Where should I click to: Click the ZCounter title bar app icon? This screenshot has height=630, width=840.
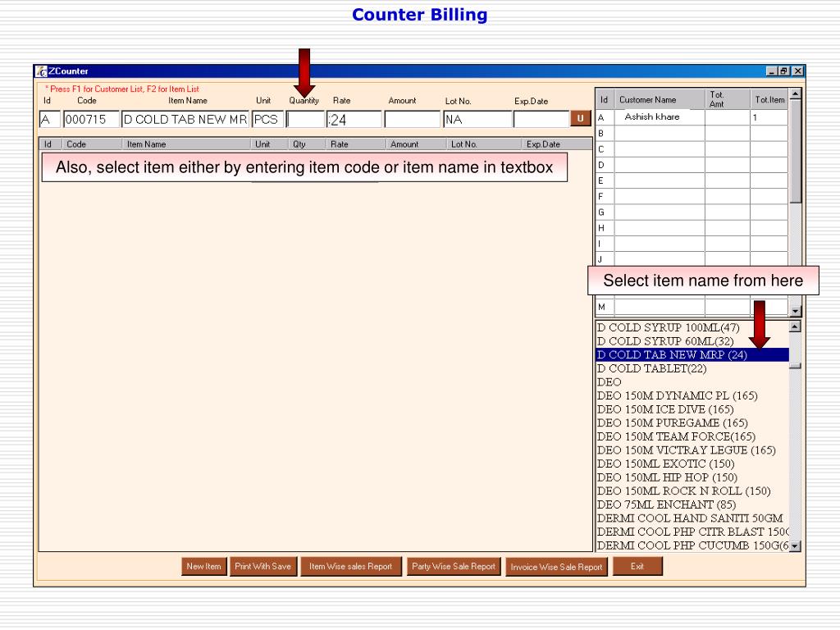pyautogui.click(x=41, y=71)
